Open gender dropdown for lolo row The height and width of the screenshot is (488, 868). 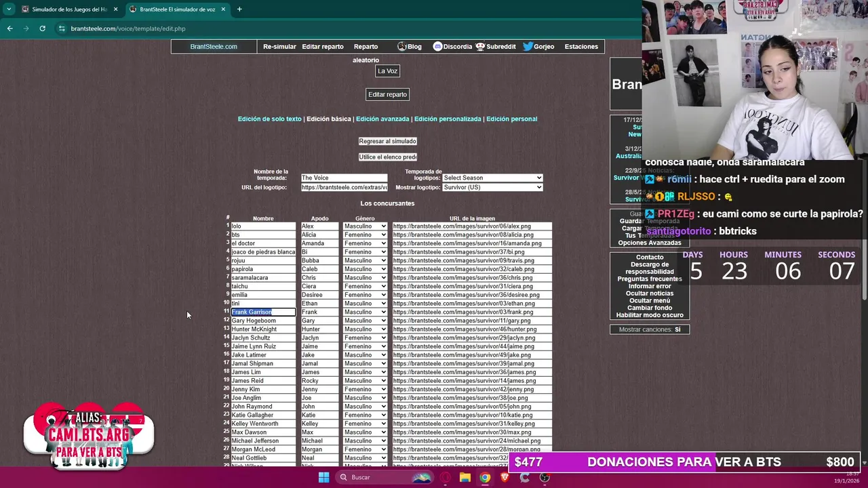[365, 226]
